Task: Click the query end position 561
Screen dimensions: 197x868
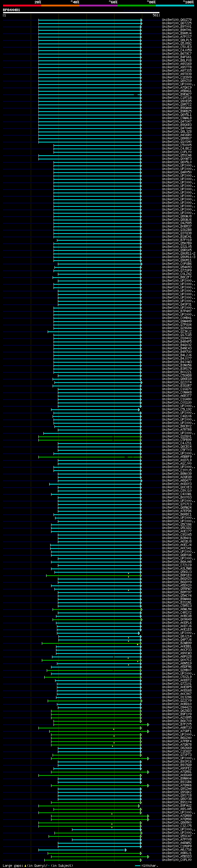Action: (x=155, y=15)
